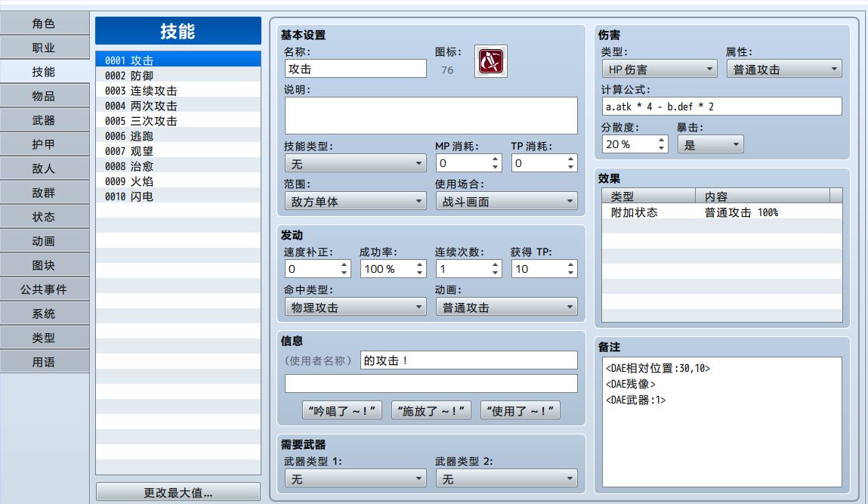868x504 pixels.
Task: Increase the 连续次数 value with the up arrow
Action: click(x=495, y=264)
